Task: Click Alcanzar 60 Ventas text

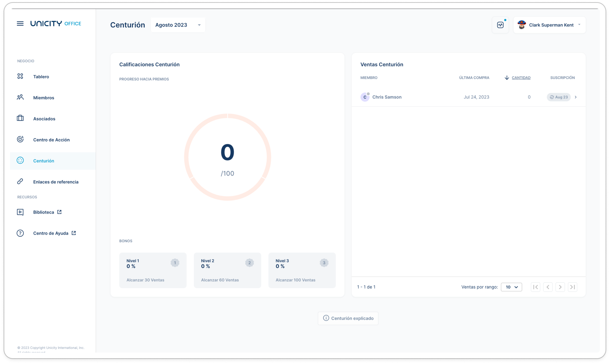Action: (220, 280)
